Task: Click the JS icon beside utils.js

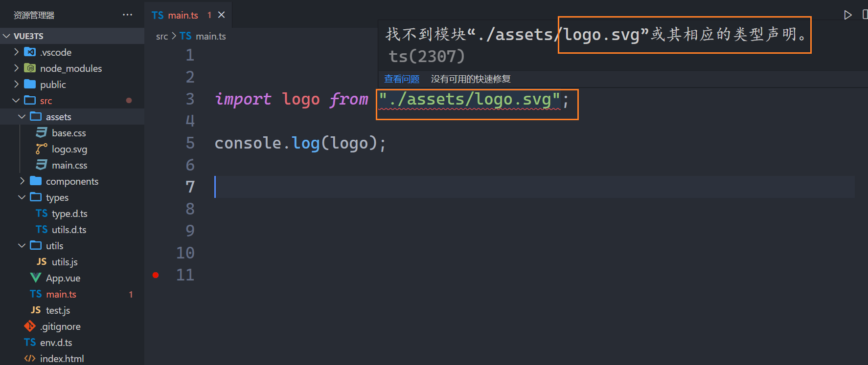Action: click(x=42, y=262)
